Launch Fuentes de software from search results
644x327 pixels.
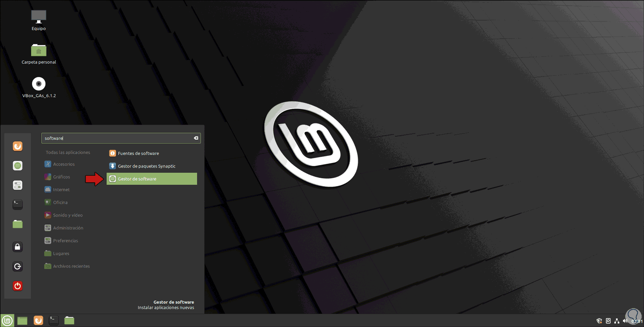152,153
